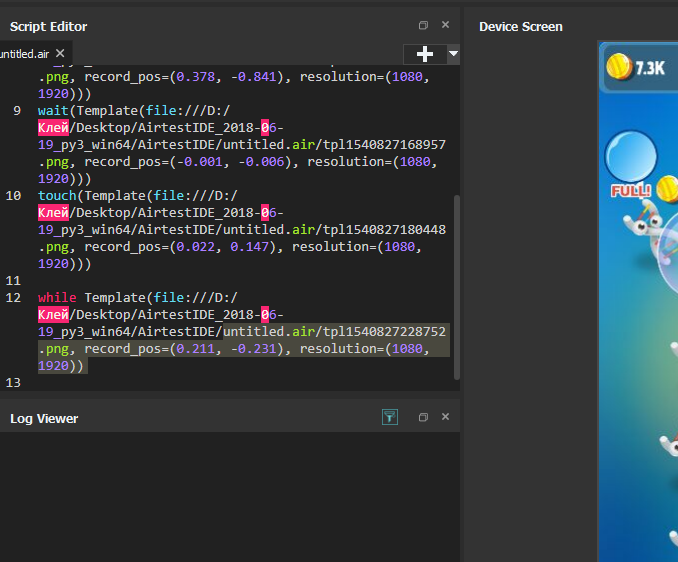The image size is (678, 562).
Task: Click the Script Editor vertical scrollbar
Action: (457, 287)
